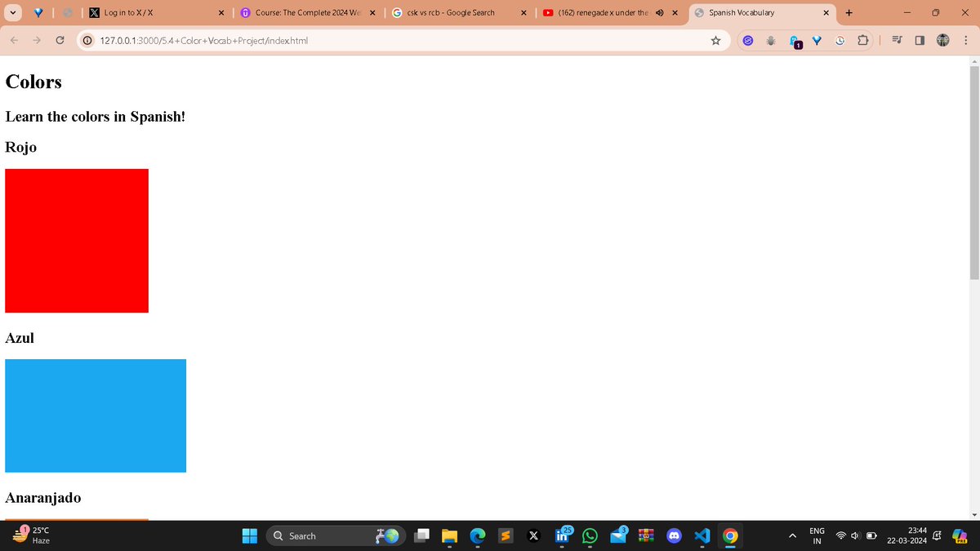The image size is (980, 551).
Task: Open the Extensions puzzle-piece menu
Action: pos(863,40)
